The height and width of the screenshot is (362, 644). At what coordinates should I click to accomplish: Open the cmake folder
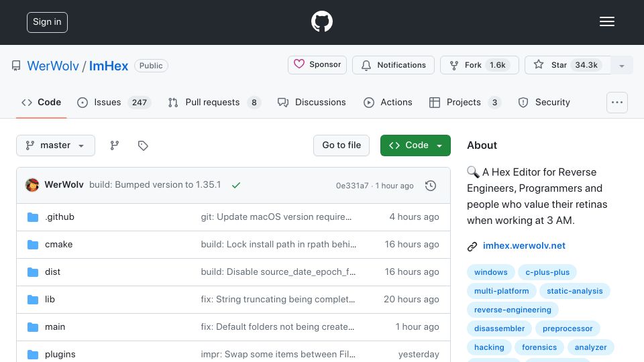pos(59,244)
